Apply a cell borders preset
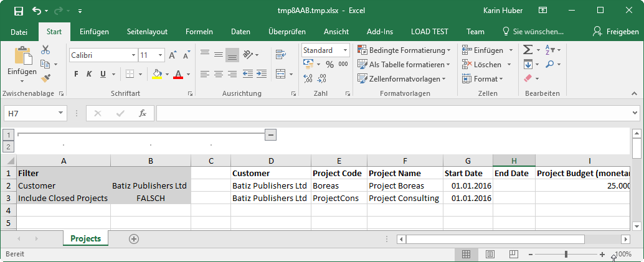This screenshot has width=644, height=262. point(130,74)
